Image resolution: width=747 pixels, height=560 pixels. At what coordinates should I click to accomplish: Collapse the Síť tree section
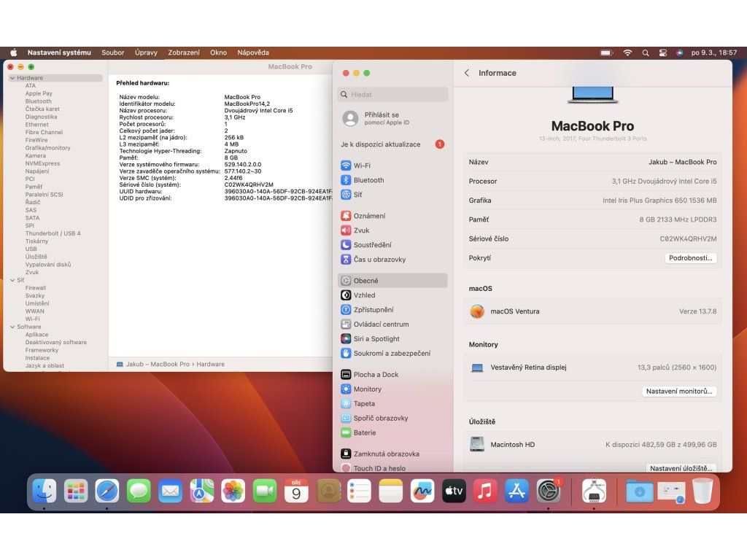pyautogui.click(x=12, y=280)
